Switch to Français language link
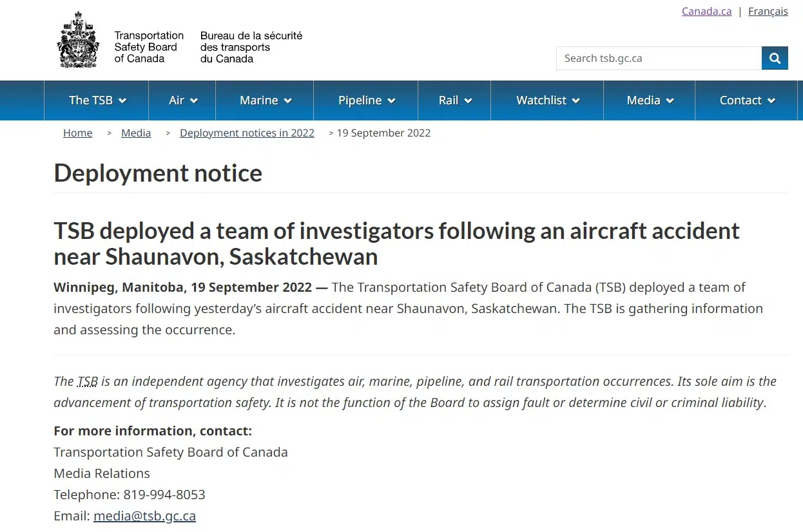The height and width of the screenshot is (532, 803). point(768,11)
